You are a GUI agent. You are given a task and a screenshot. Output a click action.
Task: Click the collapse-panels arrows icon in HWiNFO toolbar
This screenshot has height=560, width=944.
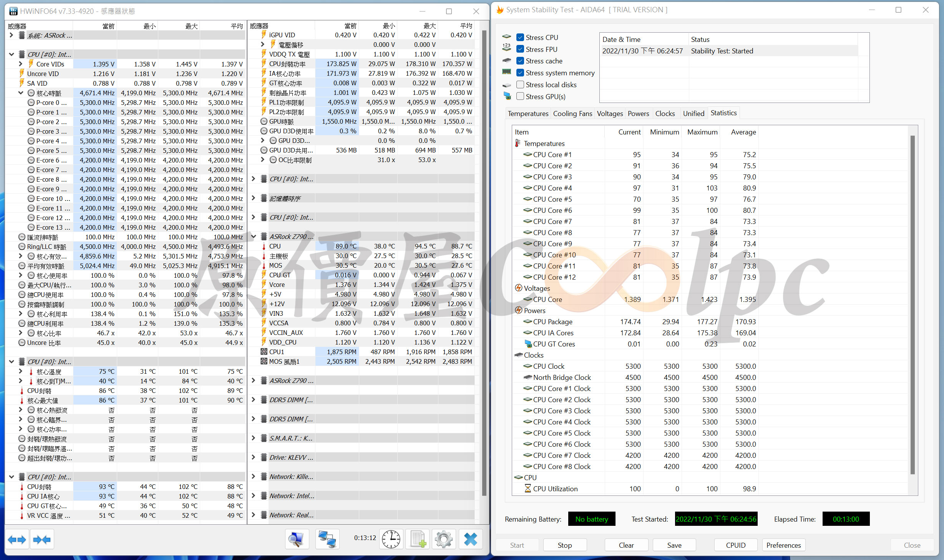coord(42,540)
